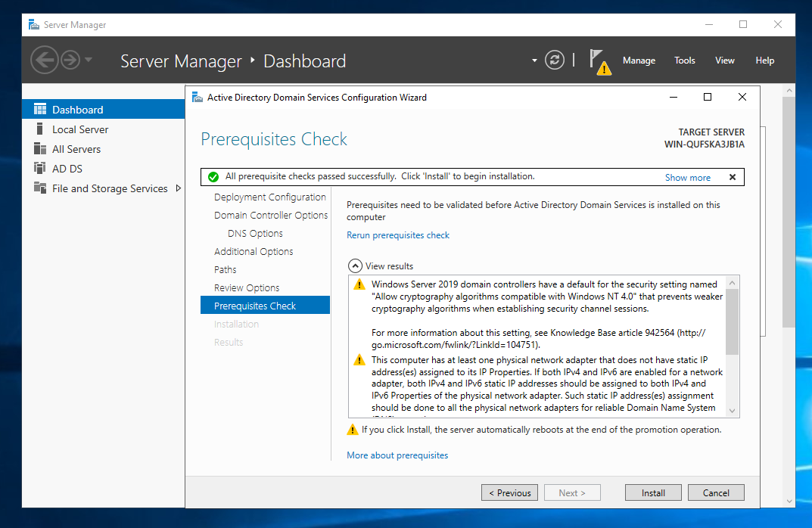Select Dashboard in the left sidebar

pos(104,109)
